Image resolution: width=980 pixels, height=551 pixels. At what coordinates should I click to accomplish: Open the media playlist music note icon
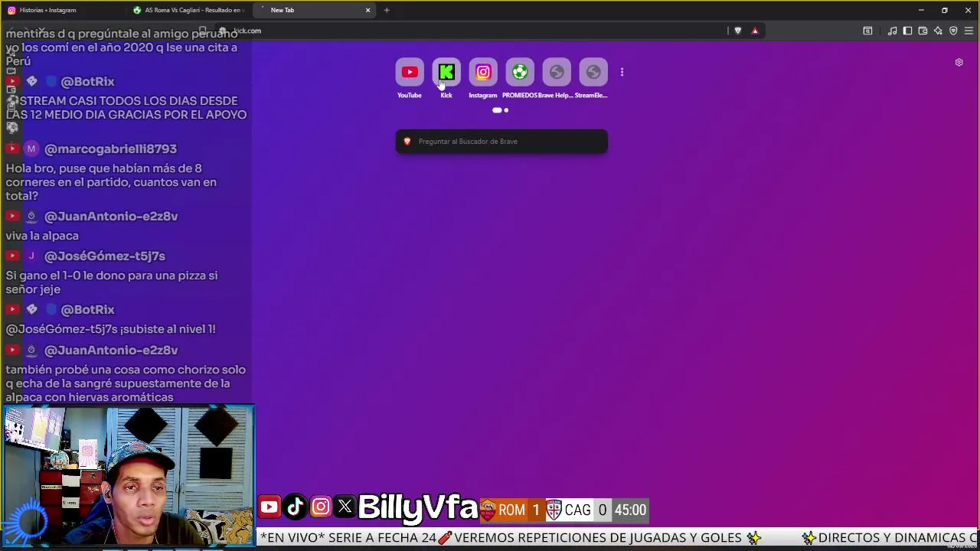pos(892,31)
